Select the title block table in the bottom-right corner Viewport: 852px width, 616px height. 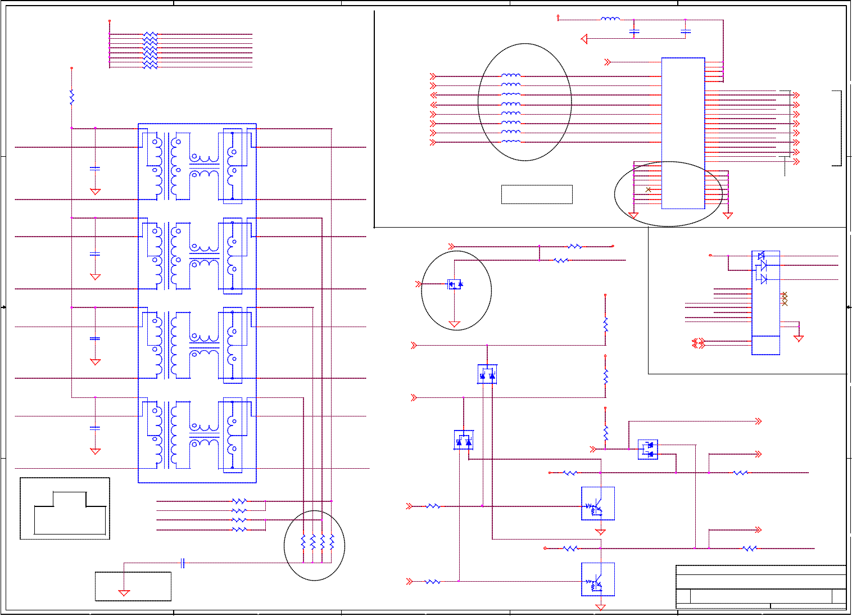761,587
